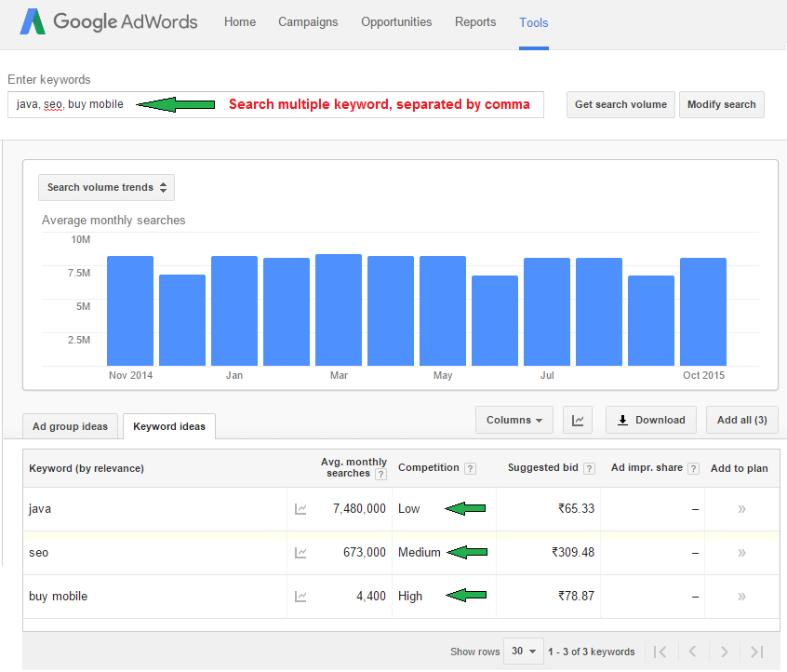
Task: Select the Keyword ideas tab
Action: point(169,426)
